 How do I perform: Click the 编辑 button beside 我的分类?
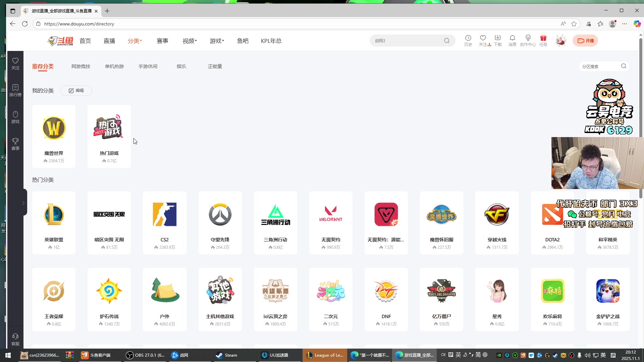point(76,90)
